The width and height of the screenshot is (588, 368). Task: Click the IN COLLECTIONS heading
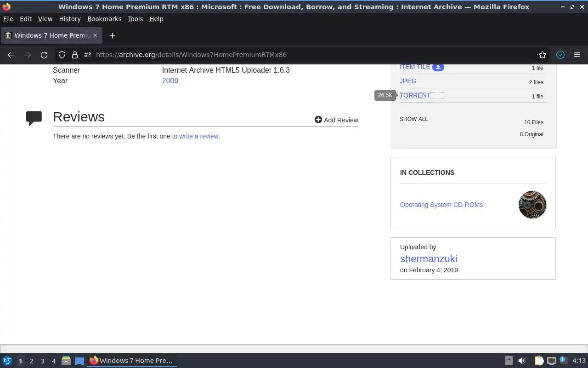427,172
